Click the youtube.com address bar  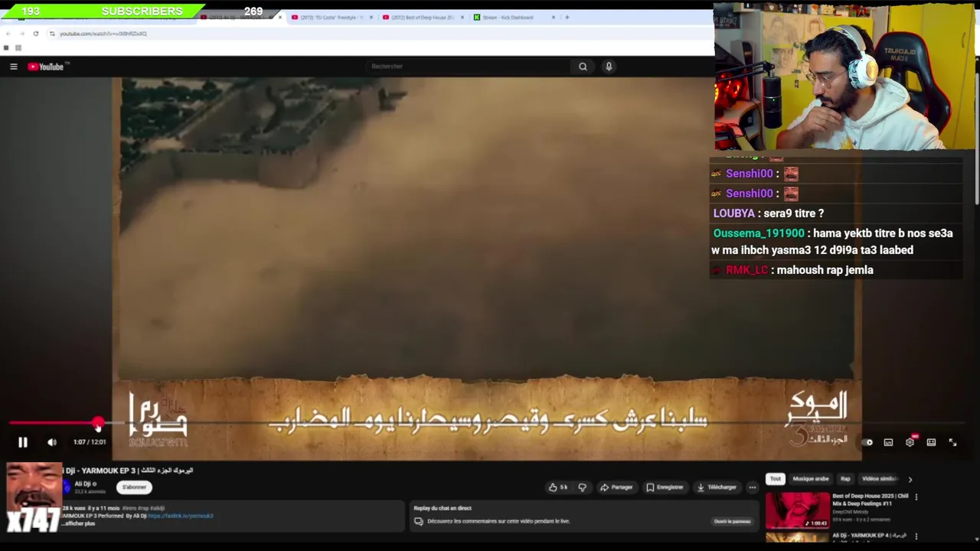pos(375,34)
